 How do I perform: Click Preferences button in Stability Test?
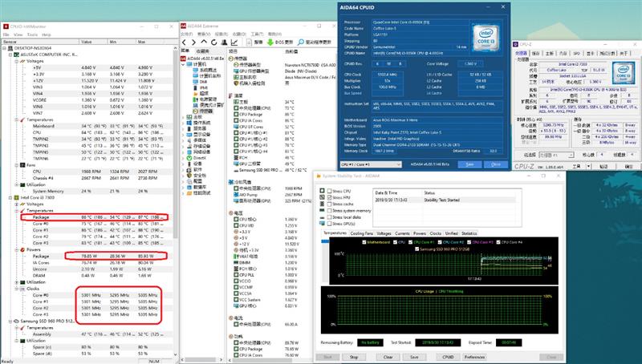click(x=474, y=357)
